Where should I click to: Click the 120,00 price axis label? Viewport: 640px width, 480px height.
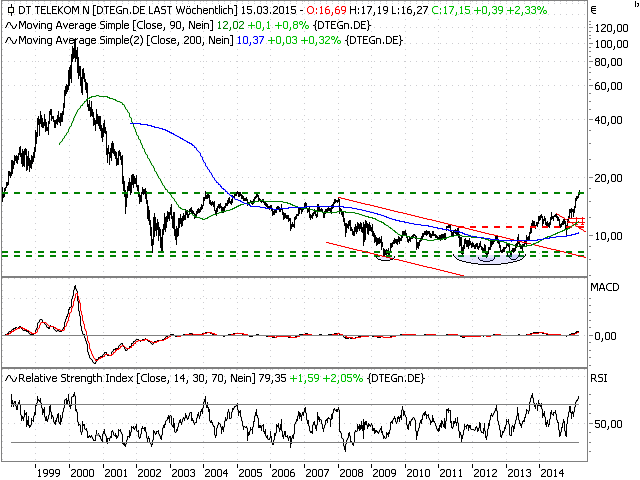611,28
